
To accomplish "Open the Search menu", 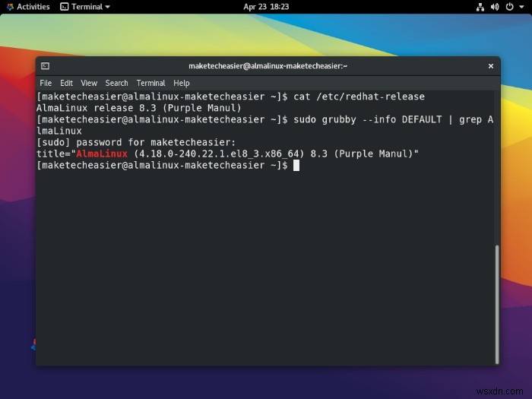I will pos(116,83).
